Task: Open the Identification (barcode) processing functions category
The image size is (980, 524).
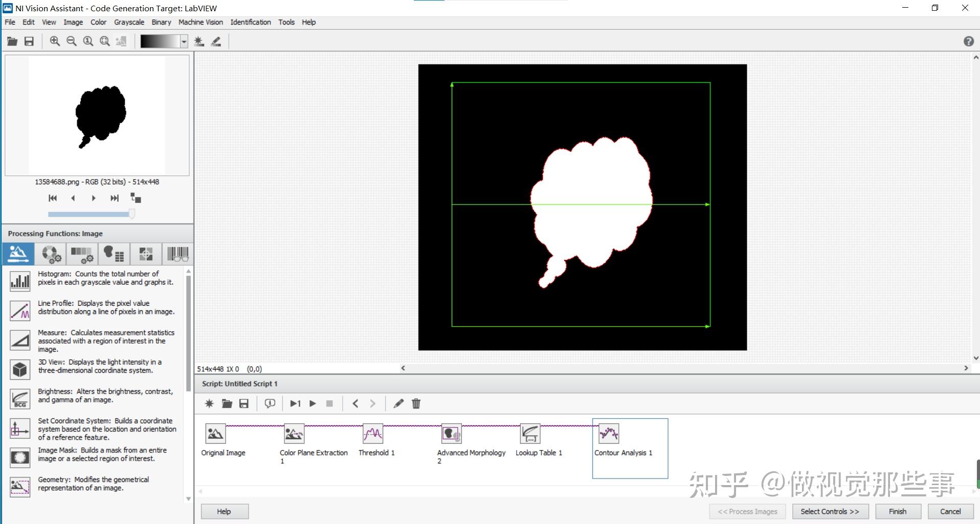Action: click(x=177, y=254)
